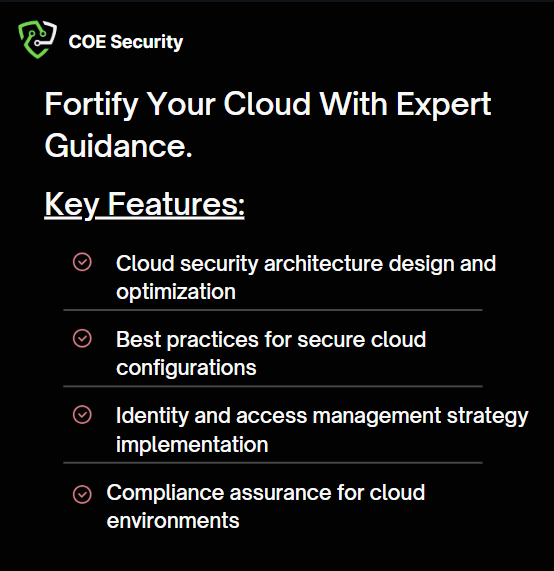Screen dimensions: 554x571
Task: Click the check icon beside Identity and access management
Action: pos(82,414)
